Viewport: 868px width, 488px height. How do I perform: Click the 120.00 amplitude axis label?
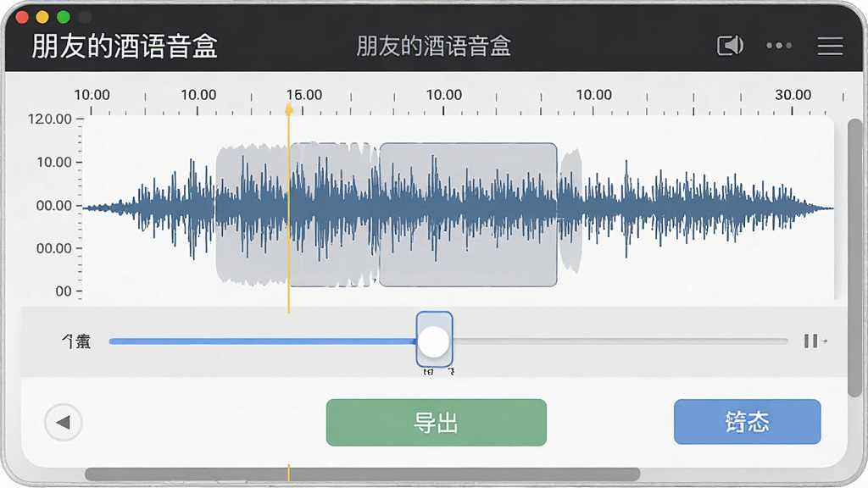pos(50,119)
